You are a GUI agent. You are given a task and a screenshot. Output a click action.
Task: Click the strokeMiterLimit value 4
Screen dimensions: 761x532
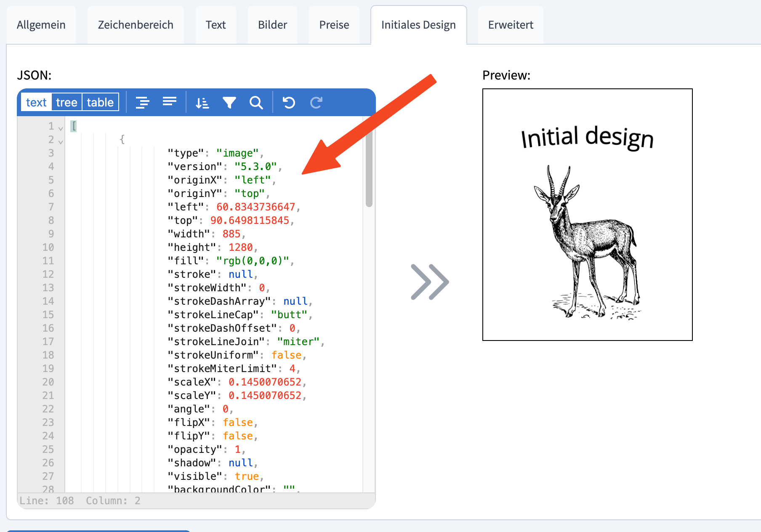tap(292, 369)
